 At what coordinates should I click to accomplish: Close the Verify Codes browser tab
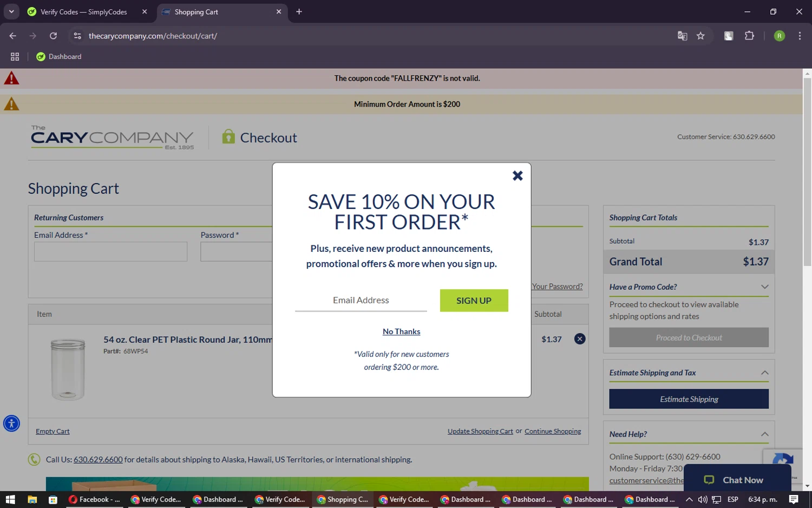point(145,12)
